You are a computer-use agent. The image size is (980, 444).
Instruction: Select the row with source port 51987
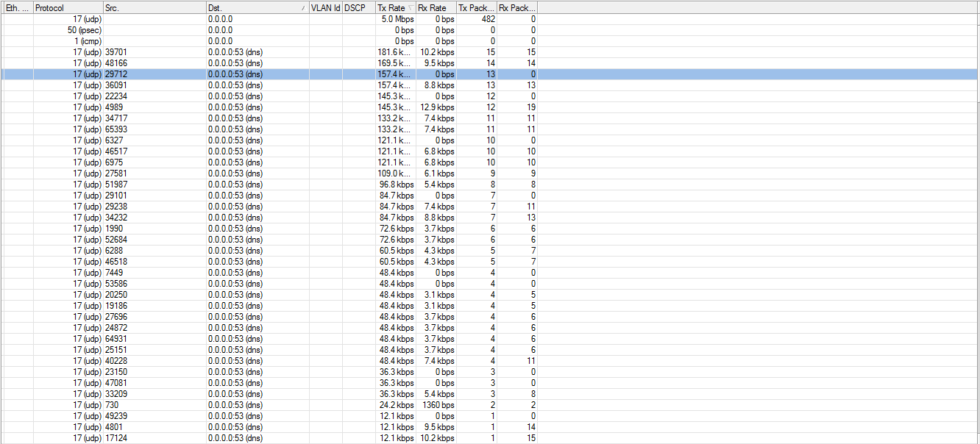(490, 185)
